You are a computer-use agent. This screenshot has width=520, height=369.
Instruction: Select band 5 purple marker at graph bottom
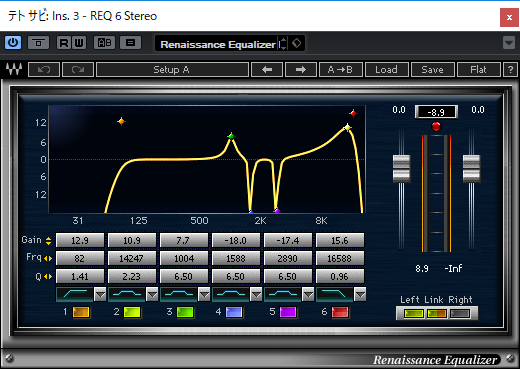click(277, 210)
